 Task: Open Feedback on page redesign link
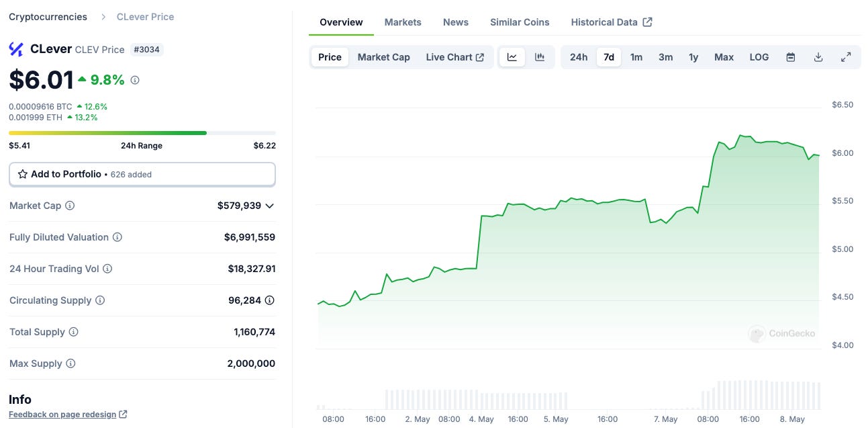click(68, 415)
